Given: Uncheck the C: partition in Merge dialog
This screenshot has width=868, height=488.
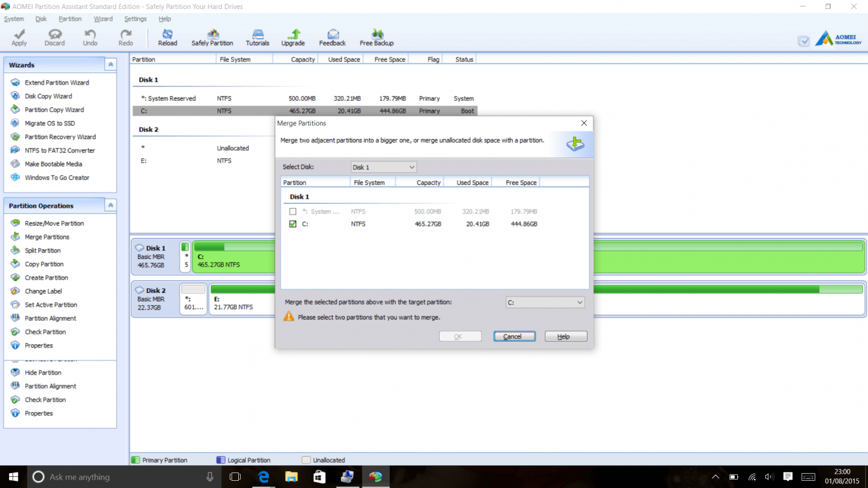Looking at the screenshot, I should click(x=293, y=224).
